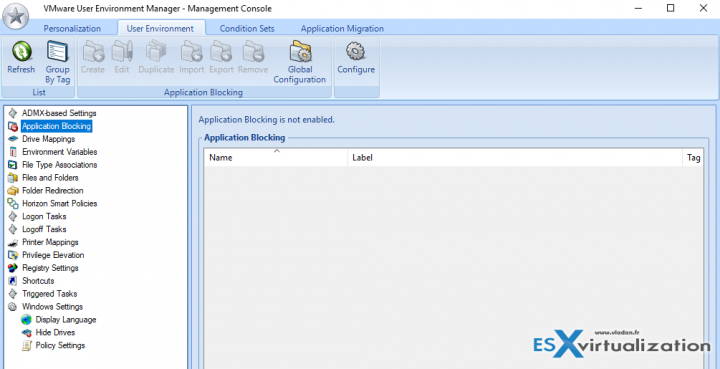Viewport: 720px width, 369px height.
Task: Click the Configure gear icon
Action: tap(356, 51)
